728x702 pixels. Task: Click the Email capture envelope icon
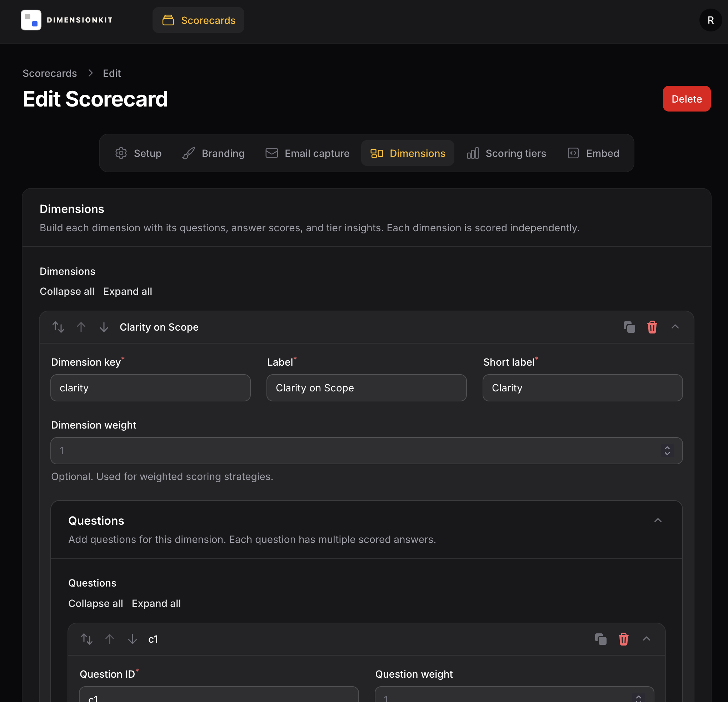click(x=271, y=153)
